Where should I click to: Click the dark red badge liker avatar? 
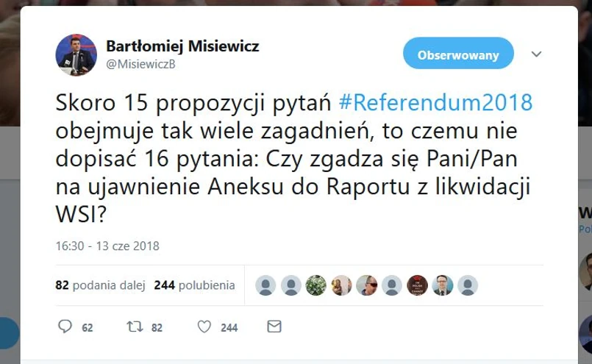coord(417,285)
